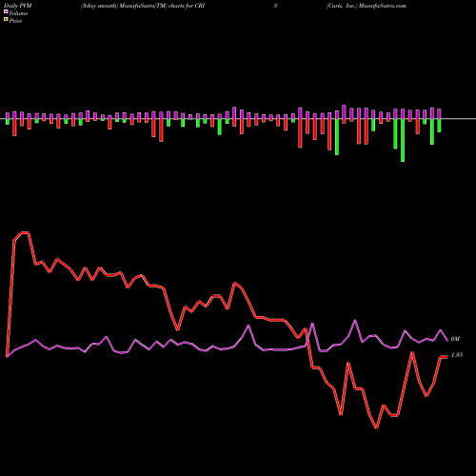This screenshot has height=476, width=476.
Task: Click the 3day smooth MunafaSutra charts caption
Action: pyautogui.click(x=143, y=6)
